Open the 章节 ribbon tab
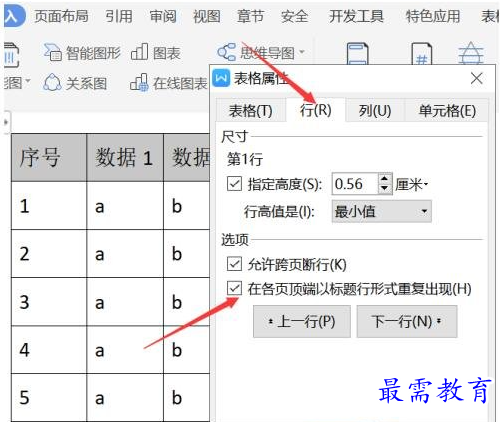 click(250, 16)
